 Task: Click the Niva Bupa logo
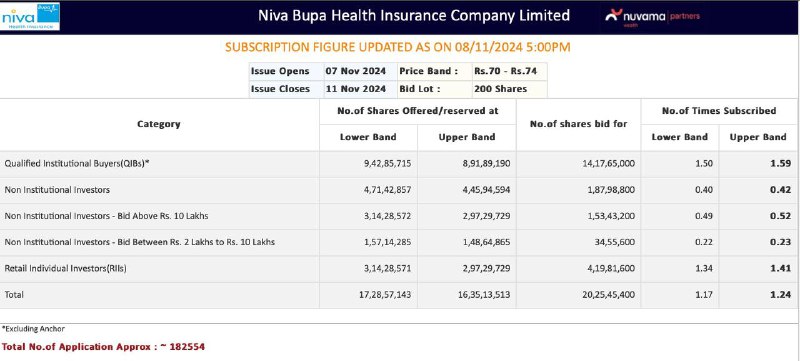[30, 16]
